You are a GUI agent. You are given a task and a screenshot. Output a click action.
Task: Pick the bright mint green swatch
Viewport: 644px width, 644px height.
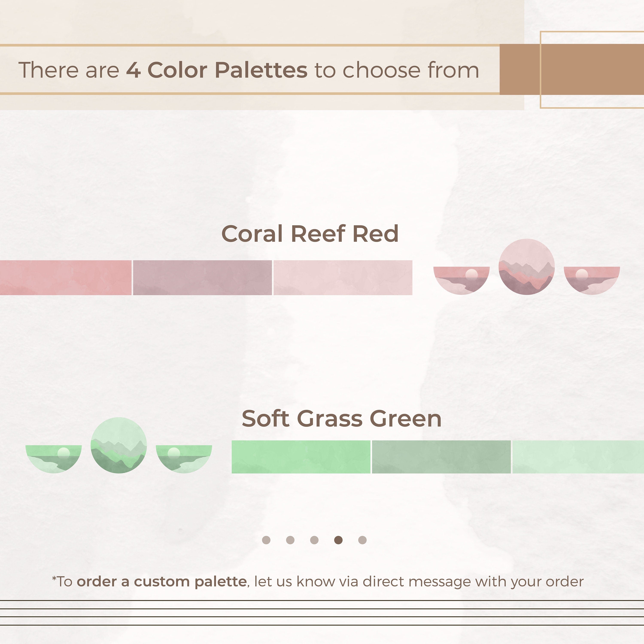click(x=301, y=457)
